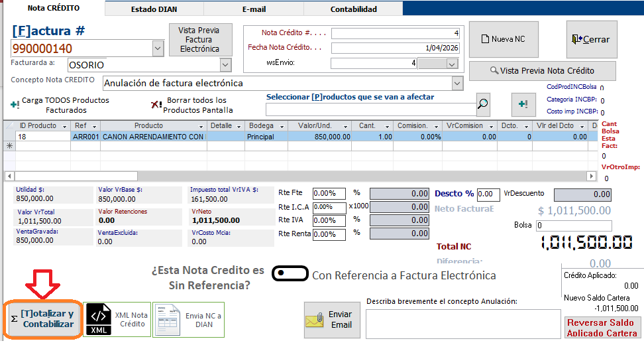Click the concepto Anulación description text box
The height and width of the screenshot is (343, 644).
(458, 323)
